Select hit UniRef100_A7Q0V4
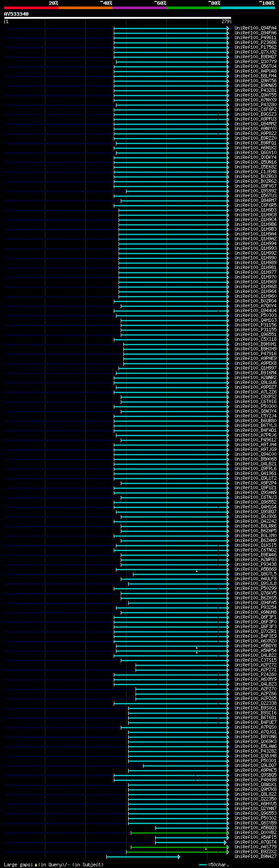 (255, 306)
